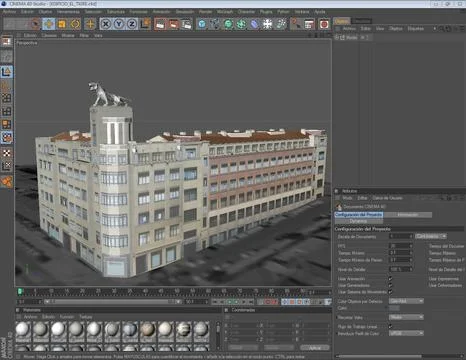
Task: Select the Live Selection arrow tool
Action: [35, 24]
